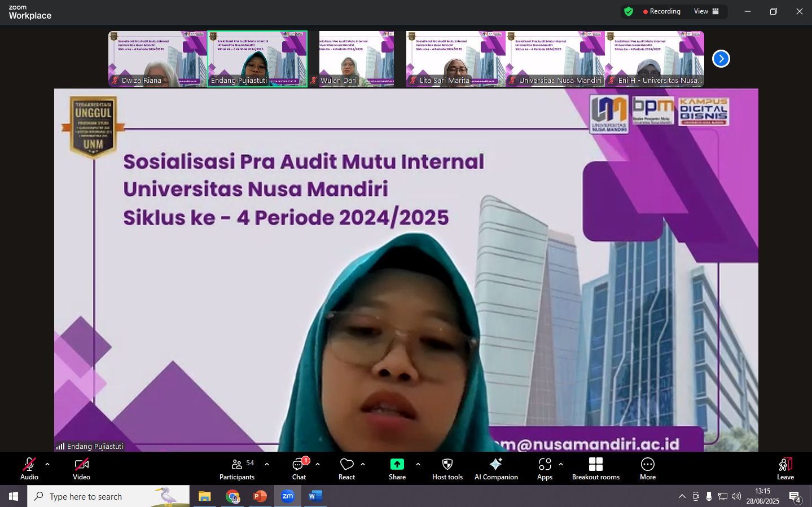Click the green encryption shield icon
The height and width of the screenshot is (507, 812).
click(629, 11)
